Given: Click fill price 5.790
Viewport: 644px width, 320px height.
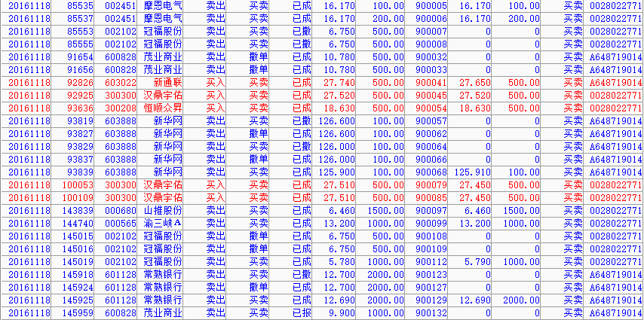Looking at the screenshot, I should 477,262.
